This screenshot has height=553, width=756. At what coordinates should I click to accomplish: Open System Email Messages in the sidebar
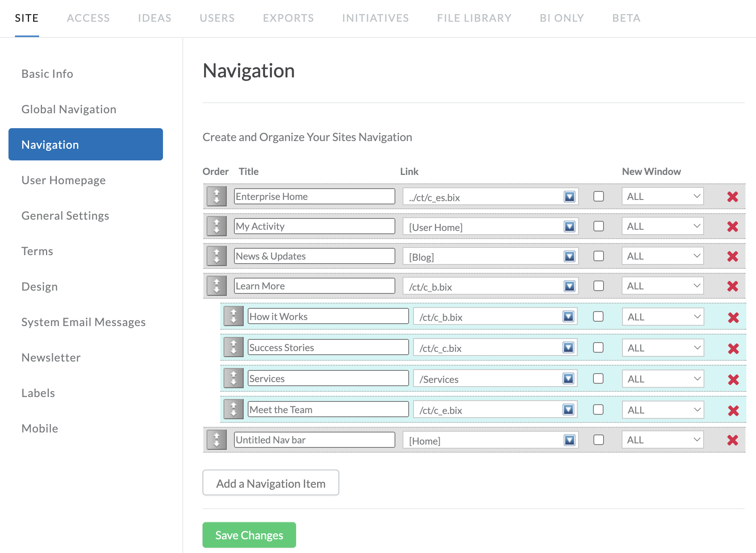click(84, 322)
